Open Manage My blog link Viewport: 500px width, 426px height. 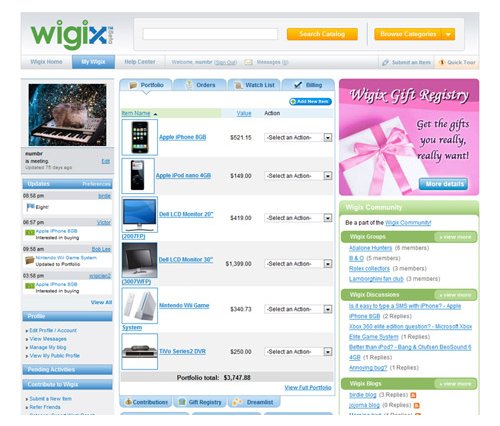[48, 347]
